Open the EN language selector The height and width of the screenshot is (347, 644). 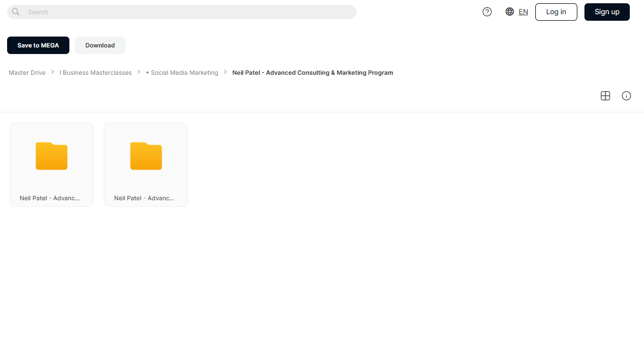point(523,12)
